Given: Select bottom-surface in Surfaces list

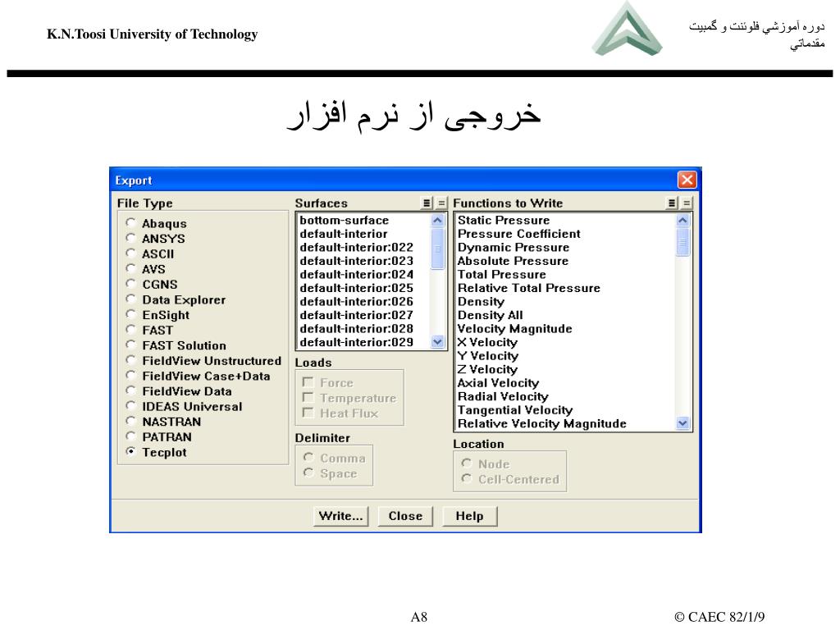Looking at the screenshot, I should click(x=363, y=220).
